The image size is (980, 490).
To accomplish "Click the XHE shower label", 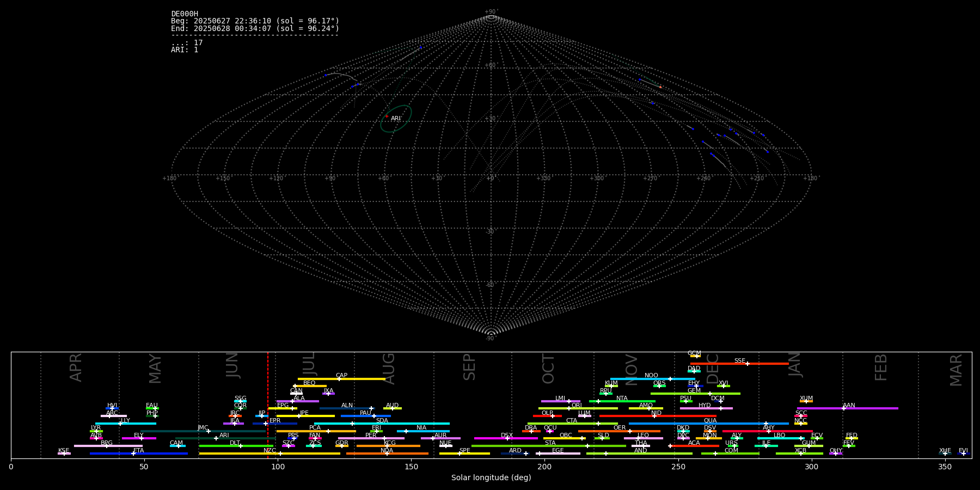I will pos(945,451).
